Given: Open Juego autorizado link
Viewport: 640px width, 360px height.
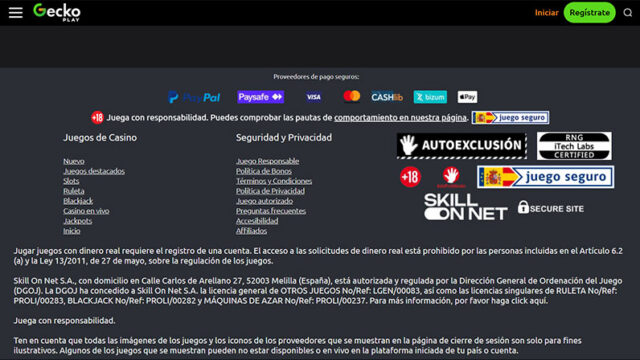Looking at the screenshot, I should tap(264, 201).
